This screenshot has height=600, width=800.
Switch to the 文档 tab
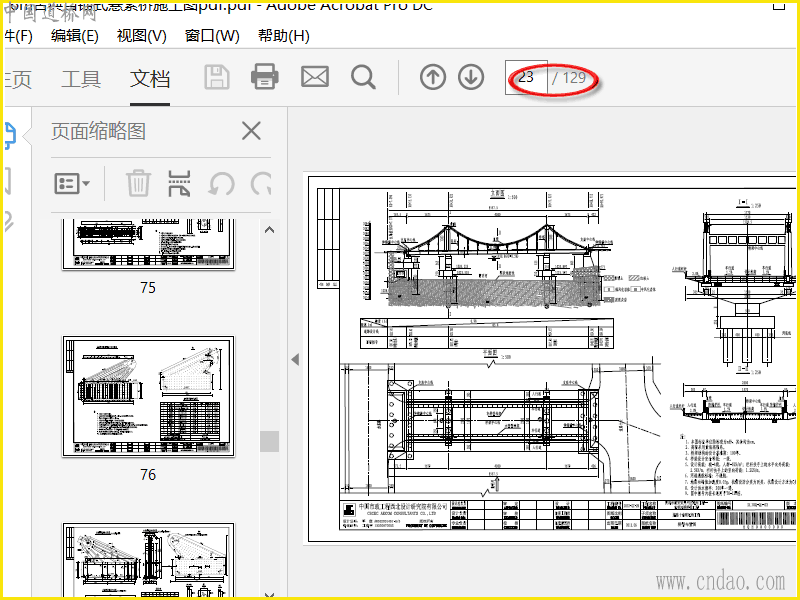pyautogui.click(x=150, y=79)
